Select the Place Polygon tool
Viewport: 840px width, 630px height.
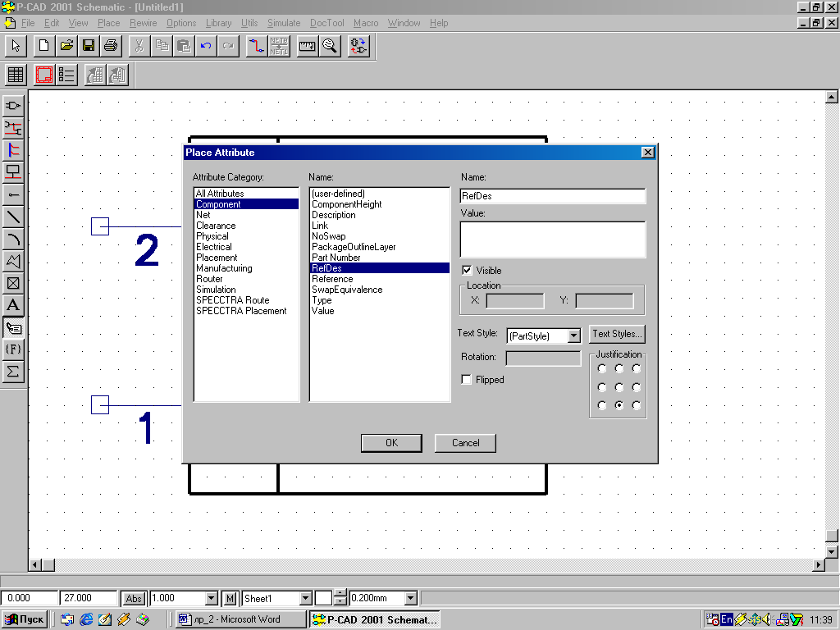tap(13, 261)
